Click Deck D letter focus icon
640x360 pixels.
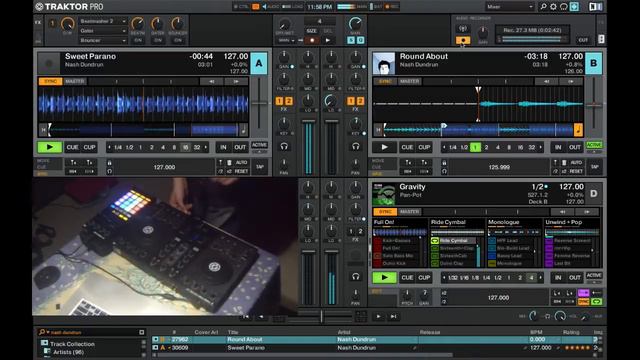[593, 193]
